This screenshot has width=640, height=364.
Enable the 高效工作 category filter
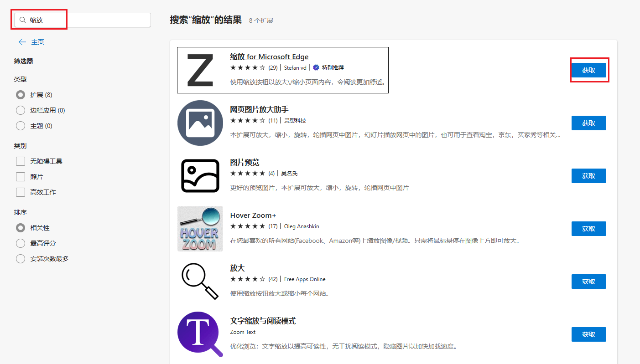click(x=20, y=192)
